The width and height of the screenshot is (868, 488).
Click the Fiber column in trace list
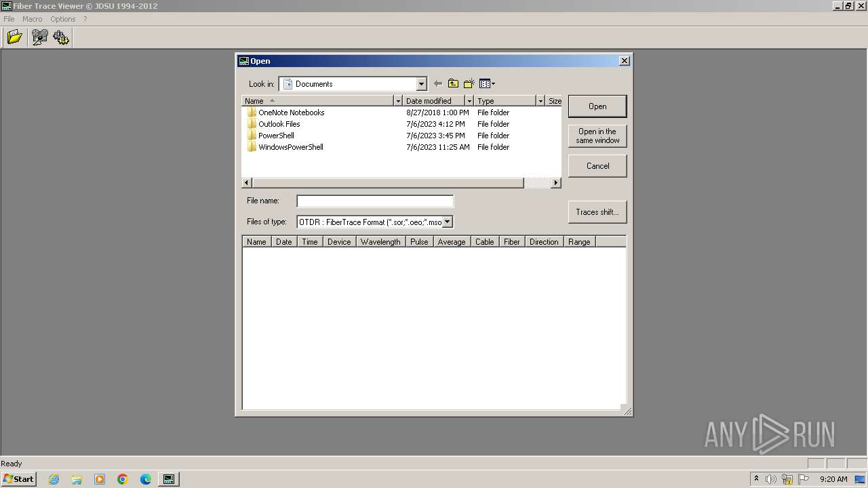(512, 242)
